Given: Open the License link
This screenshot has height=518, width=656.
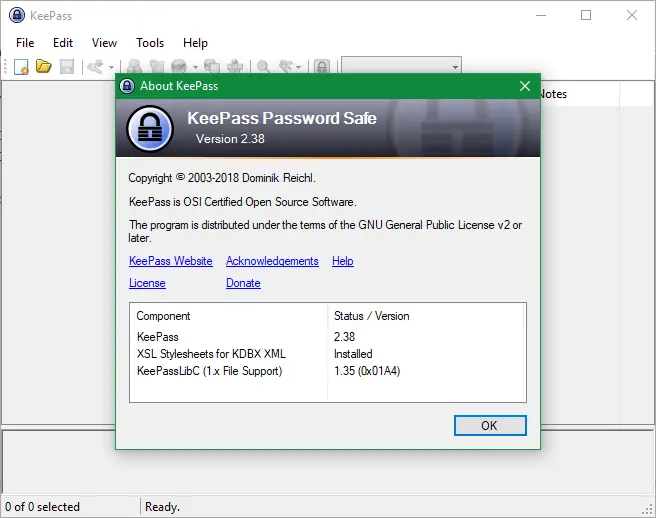Looking at the screenshot, I should click(147, 283).
